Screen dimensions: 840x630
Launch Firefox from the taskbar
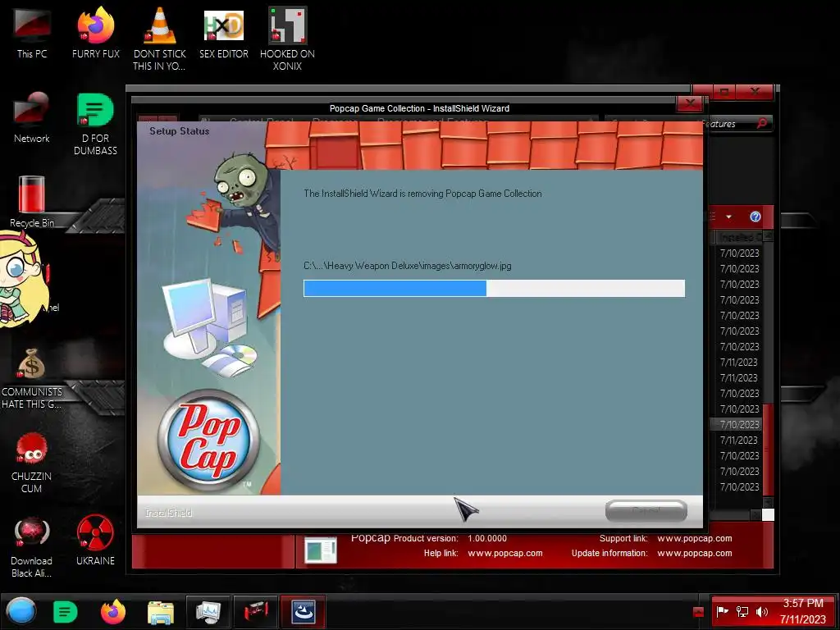pos(113,612)
